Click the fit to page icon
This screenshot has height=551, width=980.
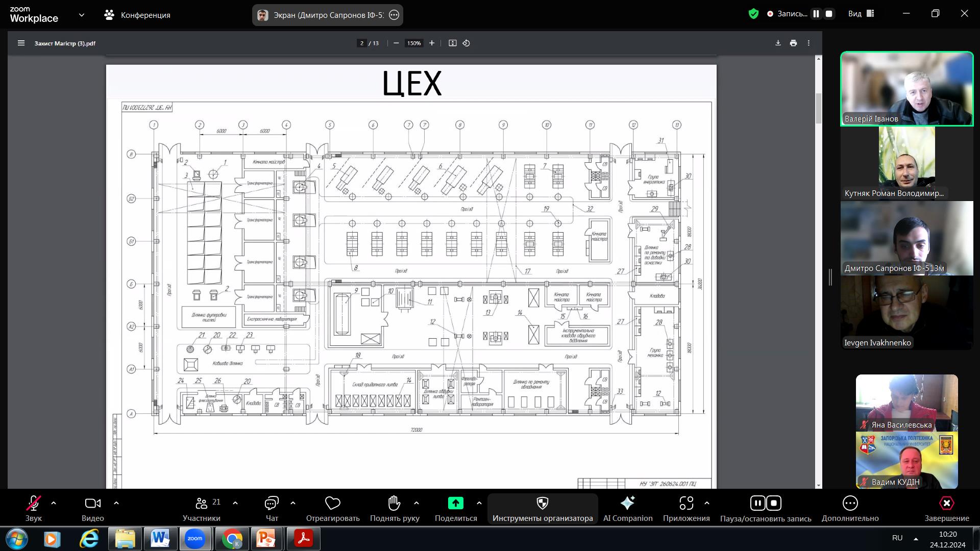point(452,43)
